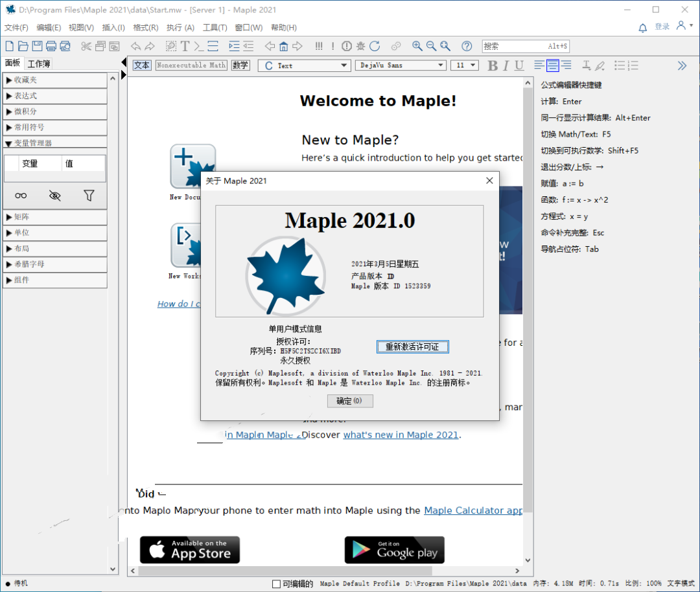Click the App Store badge
Image resolution: width=700 pixels, height=592 pixels.
coord(190,550)
